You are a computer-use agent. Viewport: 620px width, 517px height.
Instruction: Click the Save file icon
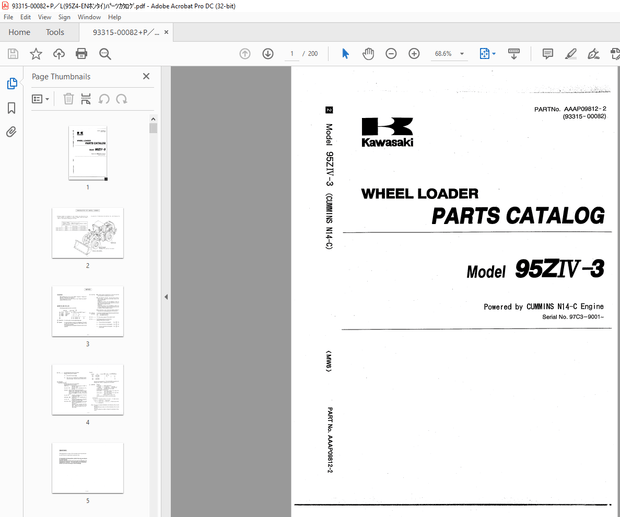point(13,54)
